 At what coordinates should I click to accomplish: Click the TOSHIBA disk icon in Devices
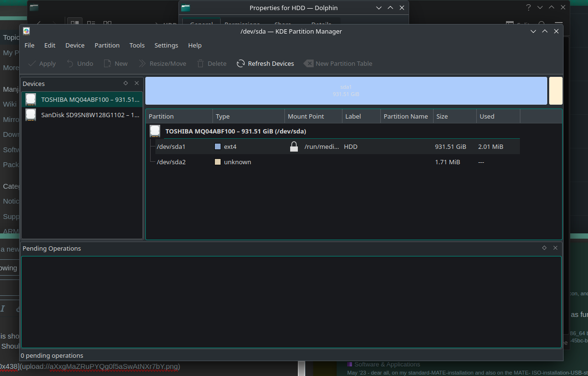tap(31, 99)
